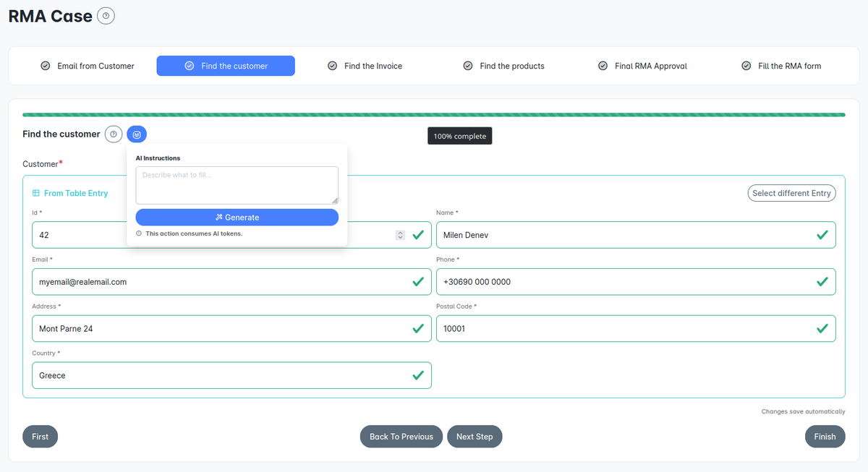
Task: Click the 100% complete tooltip label
Action: coord(460,136)
